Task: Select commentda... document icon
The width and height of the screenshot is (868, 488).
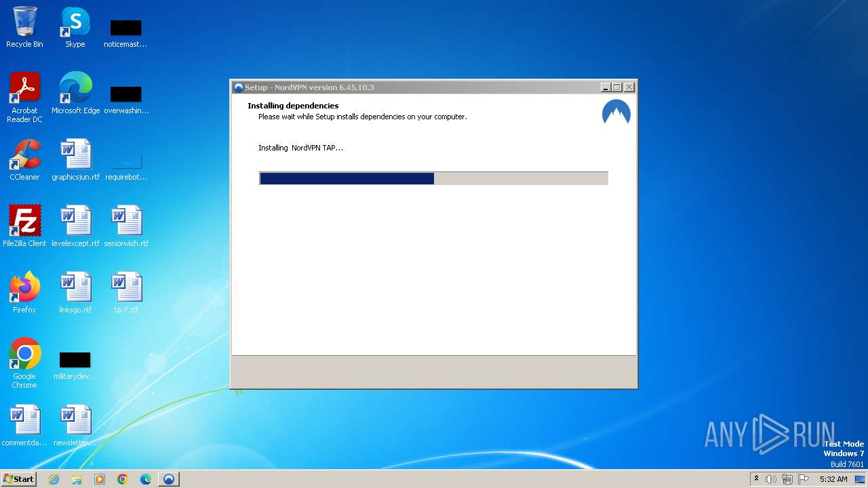Action: [x=24, y=426]
